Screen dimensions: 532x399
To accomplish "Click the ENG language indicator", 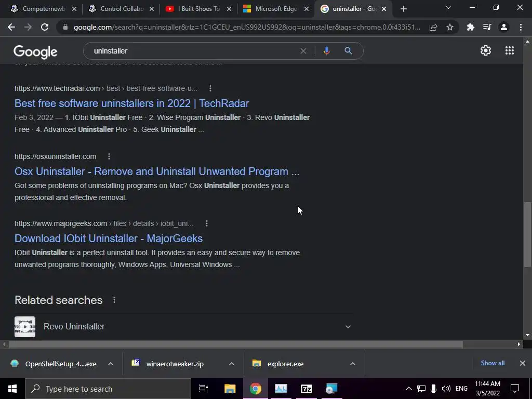I will tap(461, 389).
